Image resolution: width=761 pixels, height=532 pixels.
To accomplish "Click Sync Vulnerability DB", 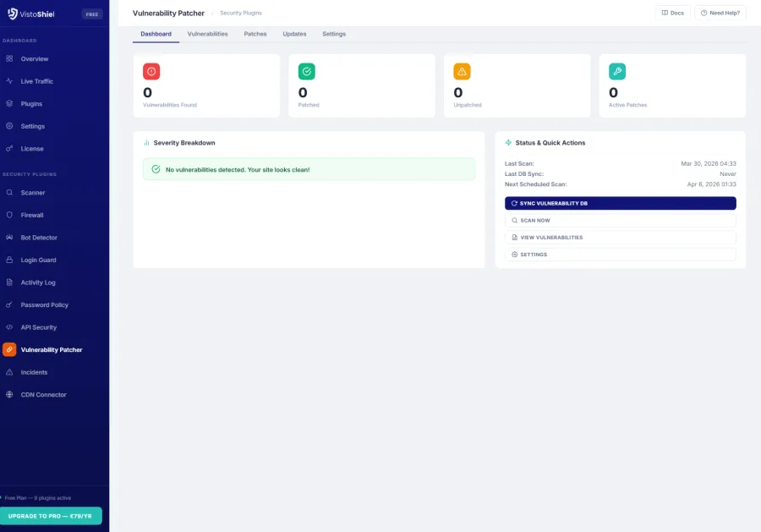I will pyautogui.click(x=620, y=203).
